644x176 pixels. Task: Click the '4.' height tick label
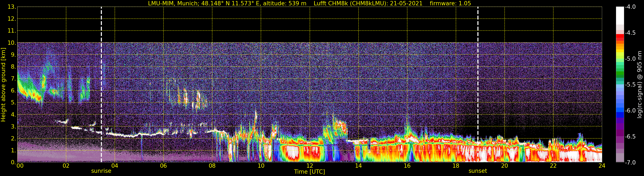coord(13,114)
